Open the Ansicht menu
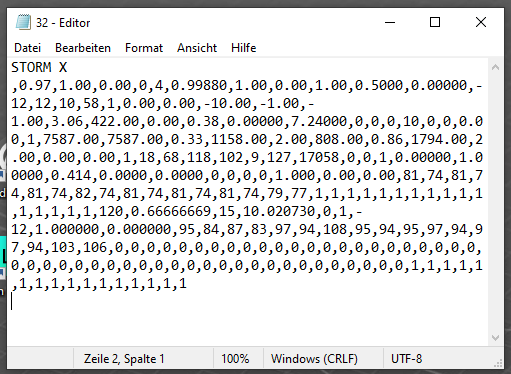511x374 pixels. (197, 48)
